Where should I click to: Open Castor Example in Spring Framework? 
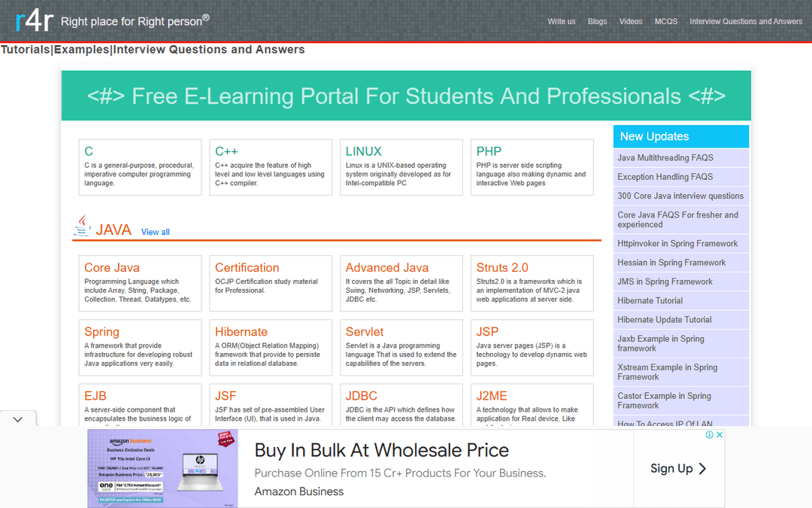[681, 400]
